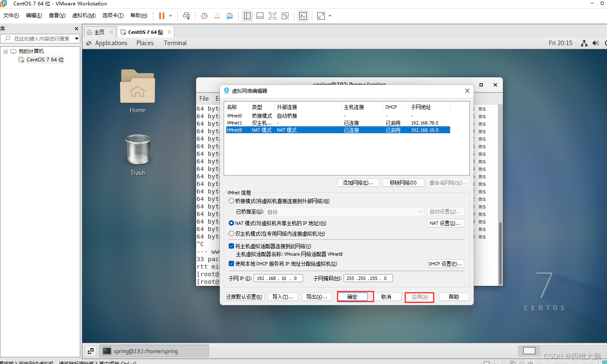Open the library search dropdown arrow
This screenshot has height=364, width=607.
77,38
